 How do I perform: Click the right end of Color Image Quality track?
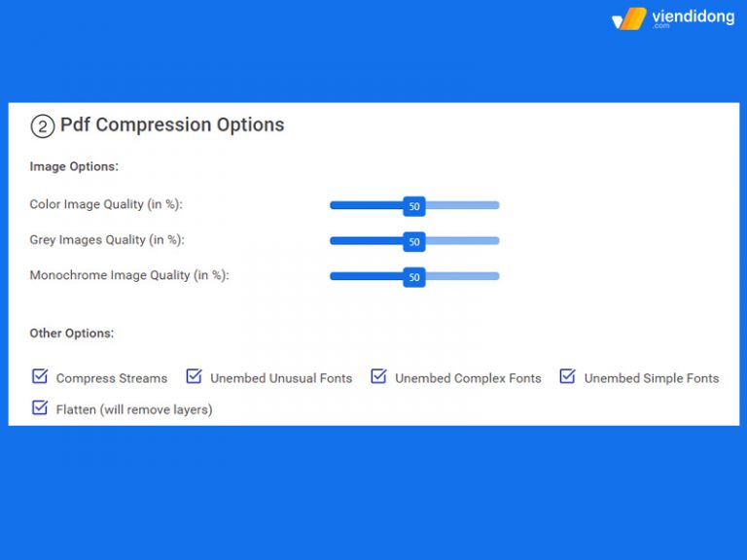495,205
